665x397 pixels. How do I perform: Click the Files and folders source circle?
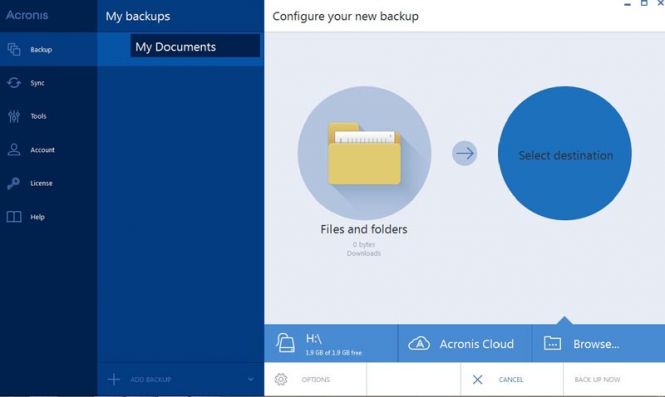coord(364,153)
